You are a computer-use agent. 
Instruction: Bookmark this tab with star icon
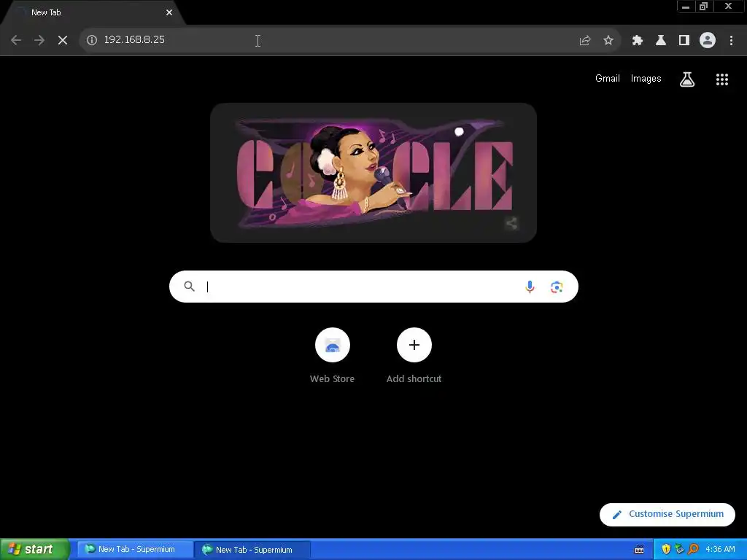tap(608, 41)
